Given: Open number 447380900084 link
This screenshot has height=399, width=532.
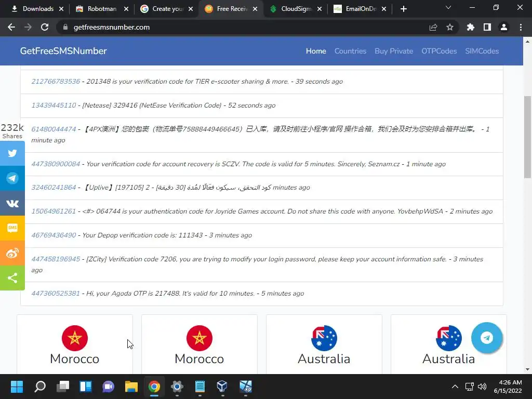Looking at the screenshot, I should [x=56, y=164].
